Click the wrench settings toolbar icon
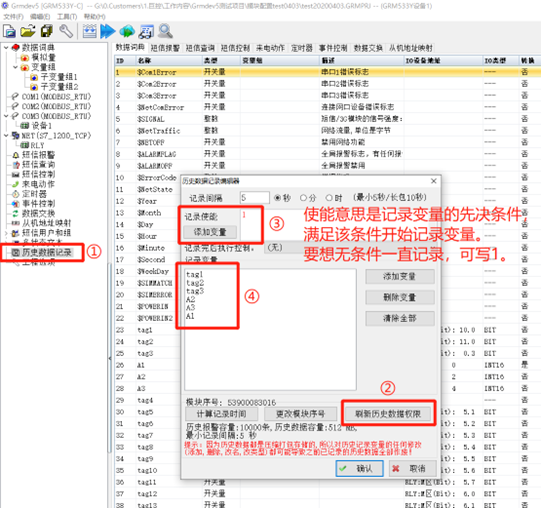The image size is (541, 508). 66,31
